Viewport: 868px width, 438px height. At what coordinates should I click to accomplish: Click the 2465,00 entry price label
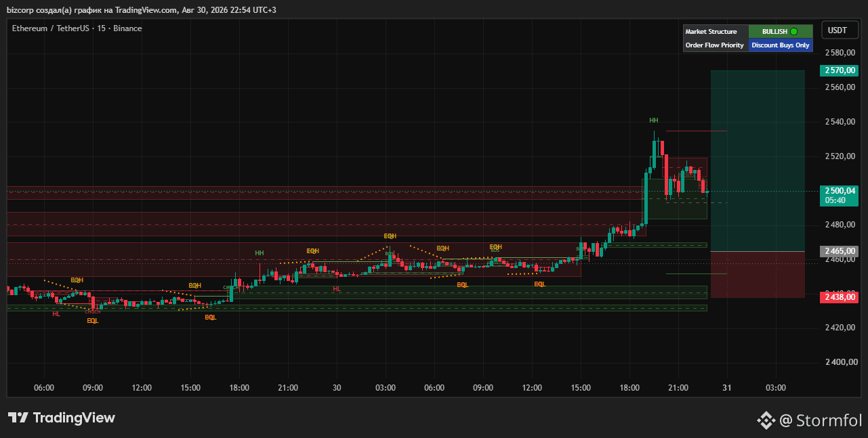pyautogui.click(x=839, y=251)
